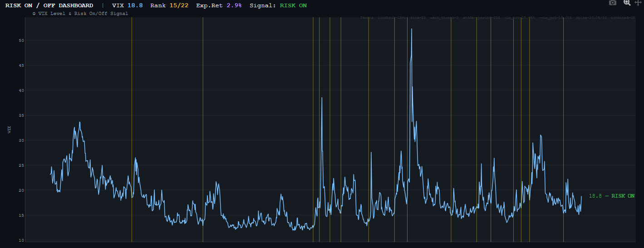Screen dimensions: 644x248
Task: Click the y-axis tick label 50
Action: [21, 40]
